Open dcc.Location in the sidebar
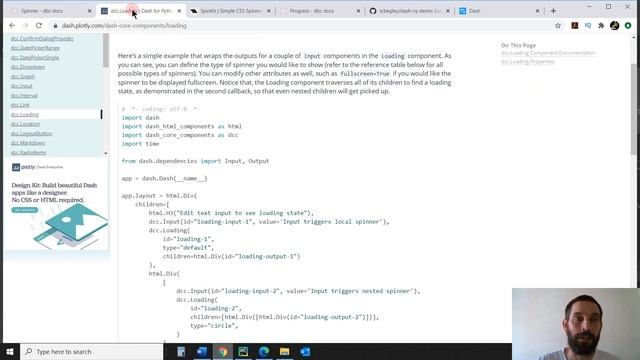The height and width of the screenshot is (360, 640). [25, 124]
